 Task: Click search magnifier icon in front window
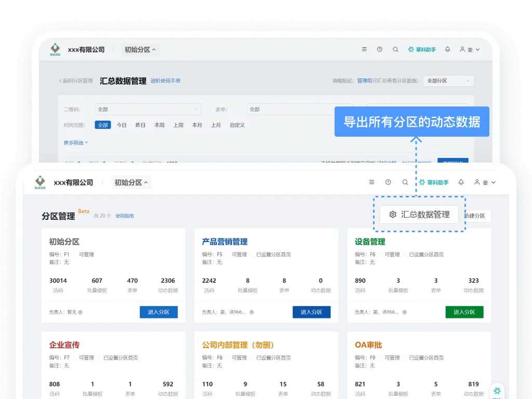(405, 182)
